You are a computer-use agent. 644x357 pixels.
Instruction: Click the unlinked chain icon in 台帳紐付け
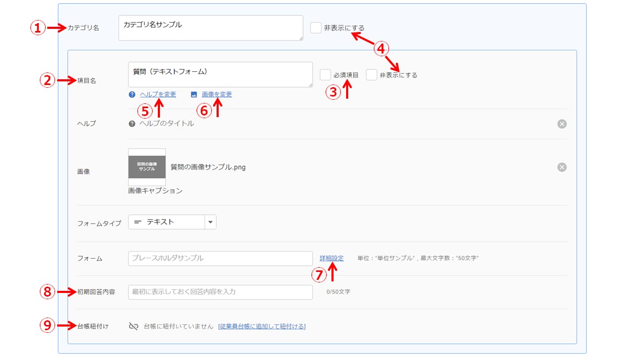(133, 326)
